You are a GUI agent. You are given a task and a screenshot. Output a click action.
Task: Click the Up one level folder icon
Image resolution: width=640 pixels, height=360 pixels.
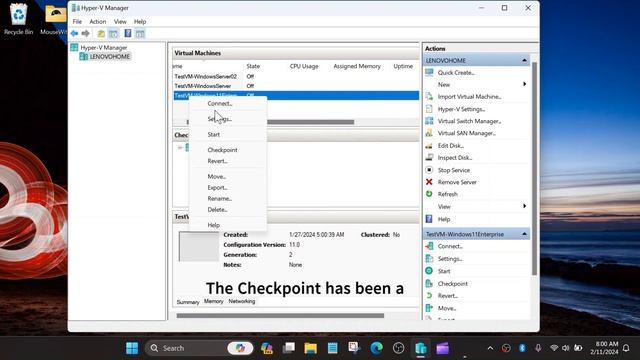101,33
